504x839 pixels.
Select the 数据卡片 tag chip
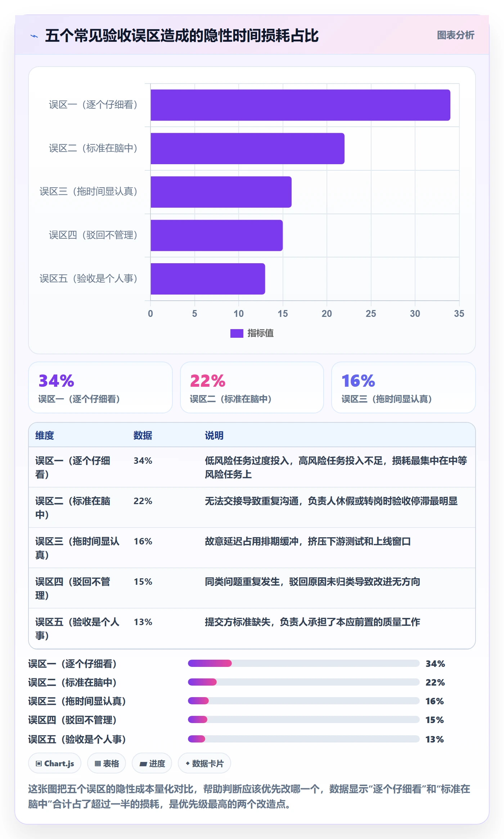[x=204, y=763]
